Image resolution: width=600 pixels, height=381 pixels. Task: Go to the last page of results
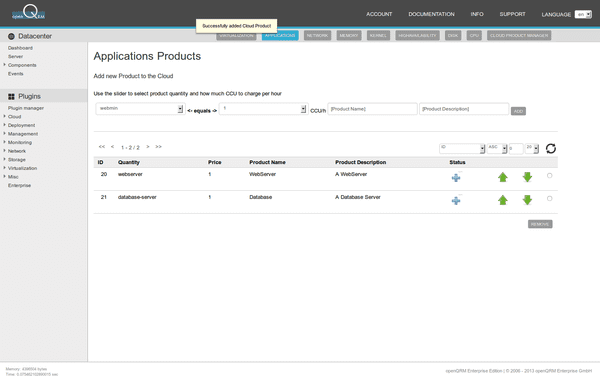coord(158,147)
